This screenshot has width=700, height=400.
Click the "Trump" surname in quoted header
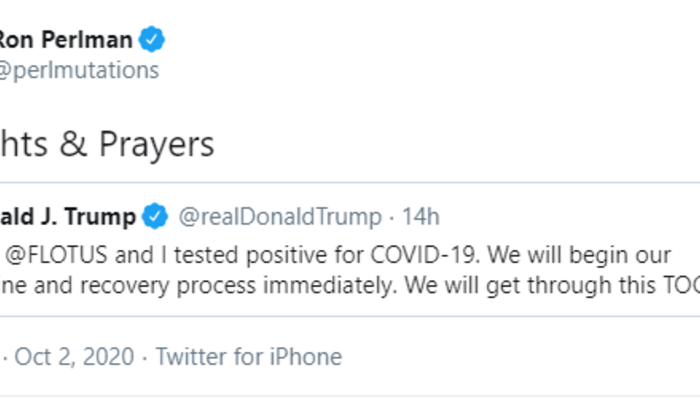104,216
